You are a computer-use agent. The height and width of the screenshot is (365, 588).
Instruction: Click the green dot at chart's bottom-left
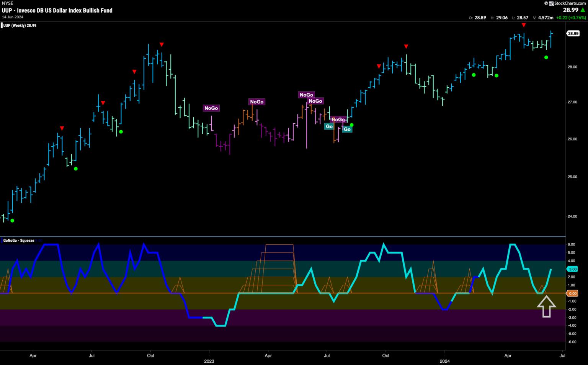[x=12, y=221]
